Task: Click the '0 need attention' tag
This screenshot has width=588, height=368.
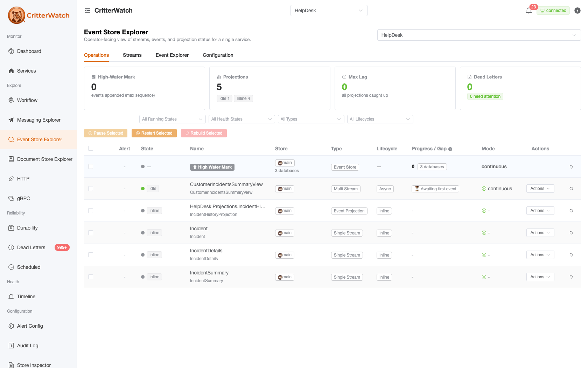Action: coord(485,96)
